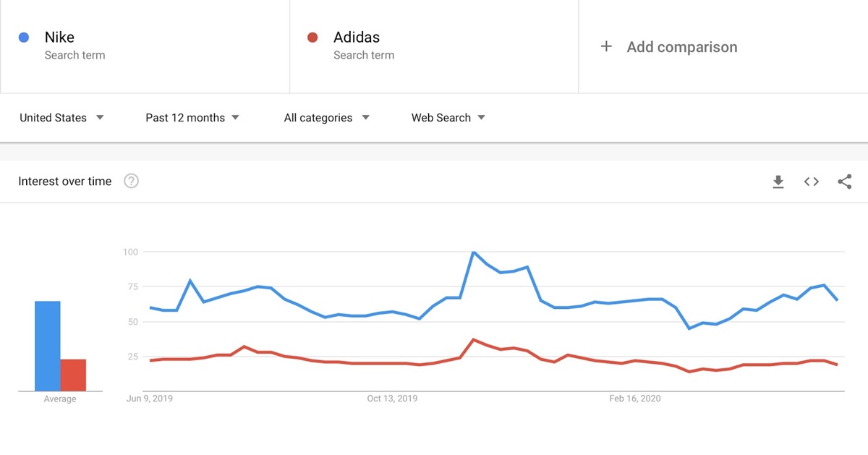Image resolution: width=868 pixels, height=455 pixels.
Task: Click Add comparison to add a term
Action: click(682, 46)
